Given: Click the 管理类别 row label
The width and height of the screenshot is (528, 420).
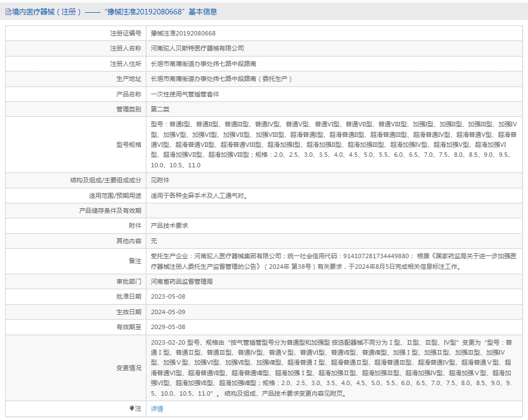Looking at the screenshot, I should [x=129, y=109].
